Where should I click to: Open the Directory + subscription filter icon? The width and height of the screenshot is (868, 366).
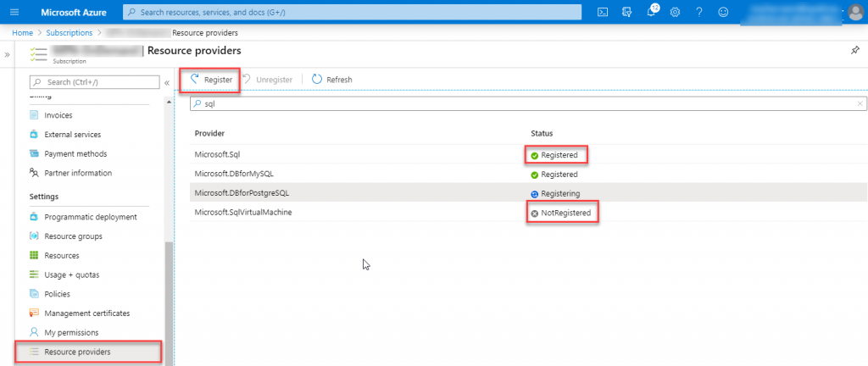pyautogui.click(x=626, y=12)
